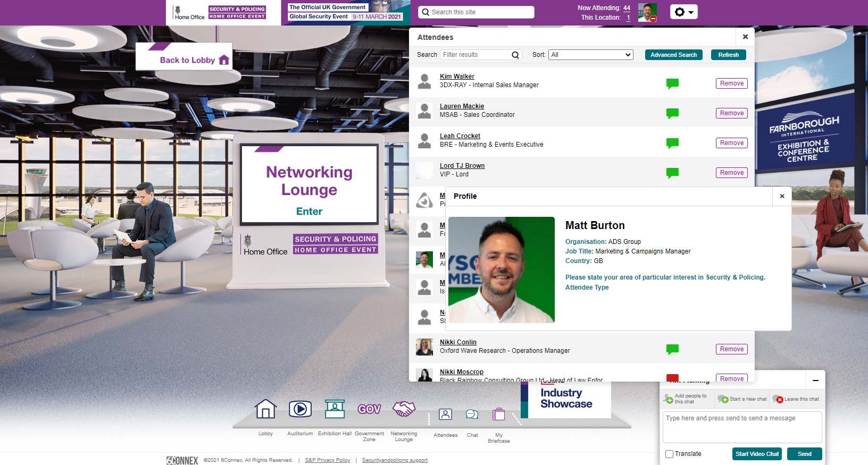Open the Attendees nav icon
The image size is (868, 465).
[x=445, y=414]
